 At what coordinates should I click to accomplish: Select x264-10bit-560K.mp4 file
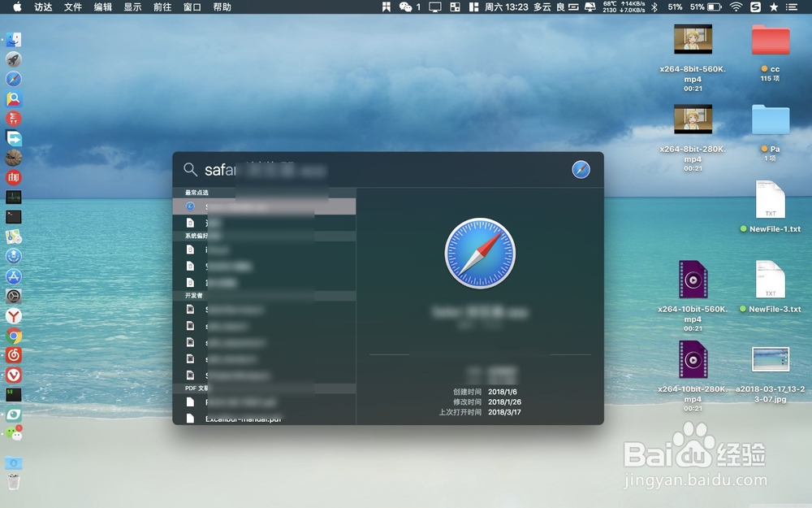[x=693, y=296]
